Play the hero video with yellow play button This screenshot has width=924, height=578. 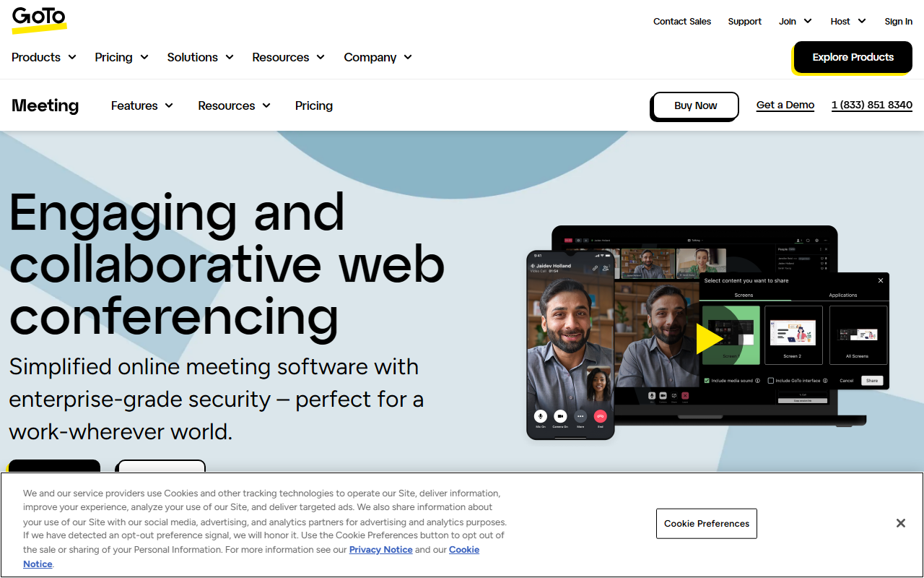(710, 339)
